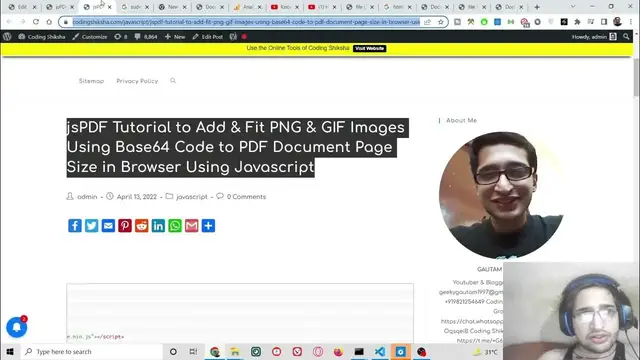This screenshot has width=640, height=360.
Task: Click the search magnifier in the WordPress admin bar
Action: pyautogui.click(x=626, y=37)
